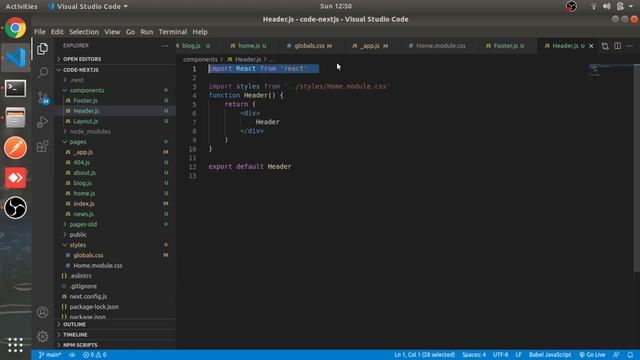Viewport: 640px width, 360px height.
Task: Close the Header.js tab
Action: [591, 46]
